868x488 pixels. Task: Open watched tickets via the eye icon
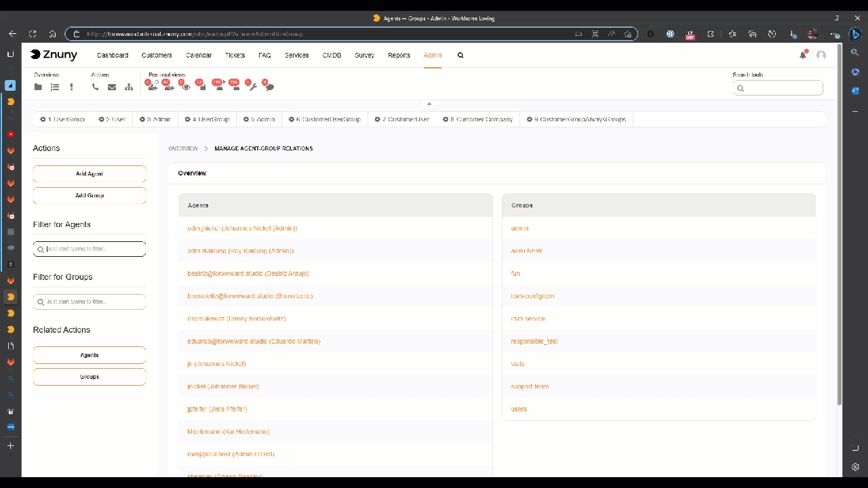pyautogui.click(x=186, y=87)
